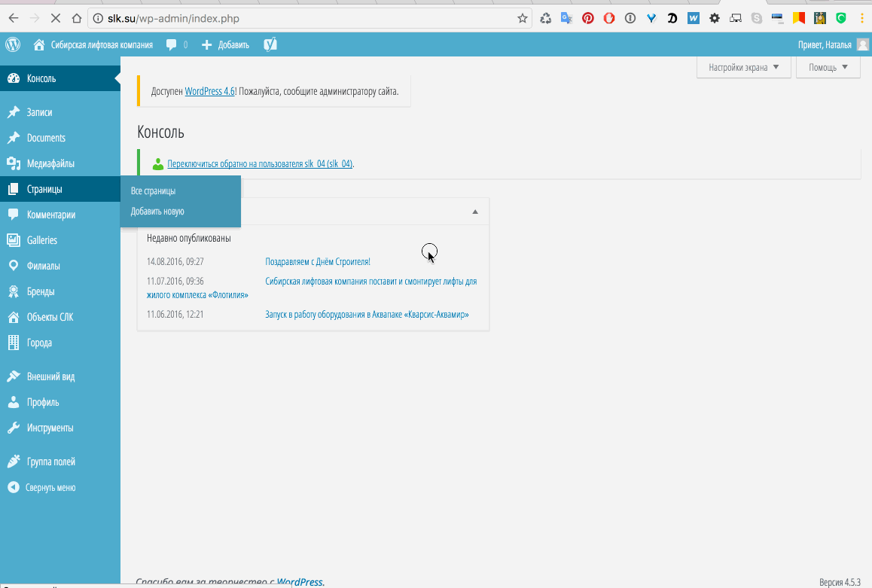
Task: Go back using the browser back arrow
Action: point(14,18)
